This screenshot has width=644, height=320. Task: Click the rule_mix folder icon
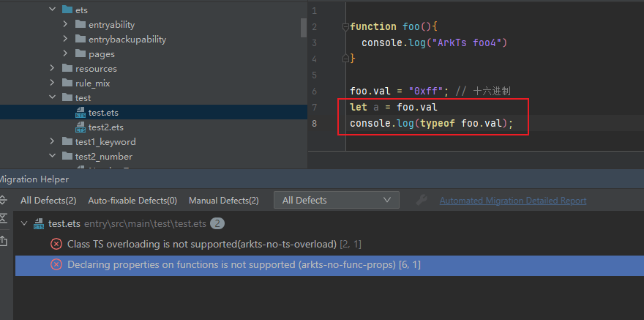67,83
